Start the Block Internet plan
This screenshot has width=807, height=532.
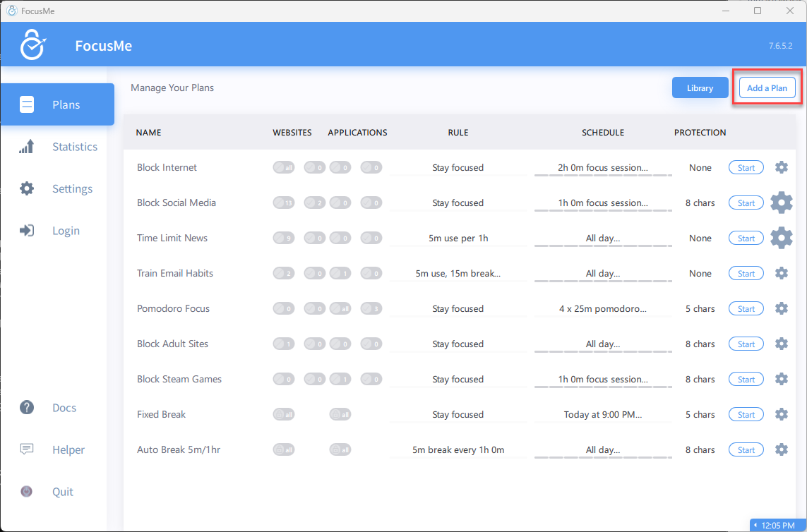tap(746, 168)
